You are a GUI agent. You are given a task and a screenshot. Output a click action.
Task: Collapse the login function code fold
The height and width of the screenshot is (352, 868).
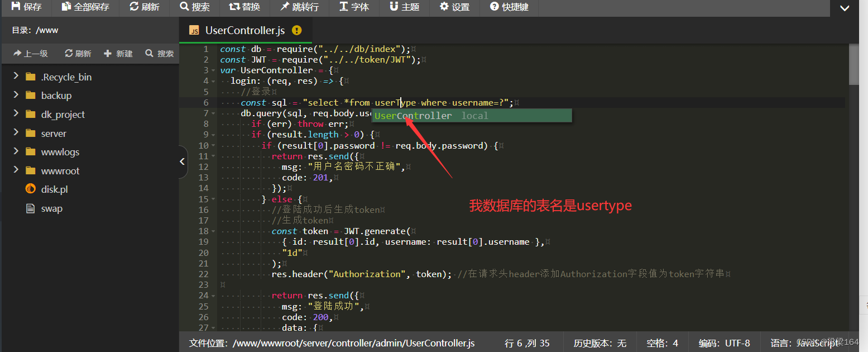pos(213,80)
